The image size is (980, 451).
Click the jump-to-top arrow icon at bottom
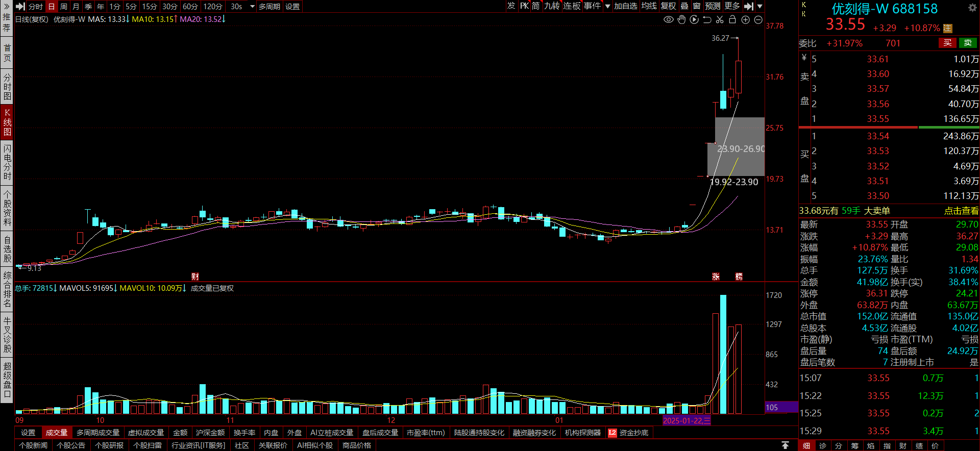[785, 445]
